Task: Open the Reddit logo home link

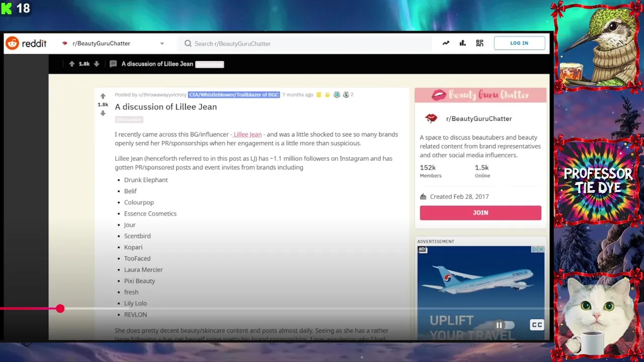Action: 26,43
